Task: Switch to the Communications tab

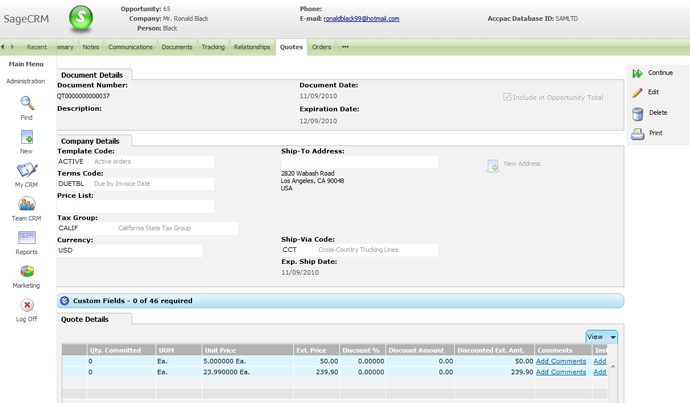Action: [130, 47]
